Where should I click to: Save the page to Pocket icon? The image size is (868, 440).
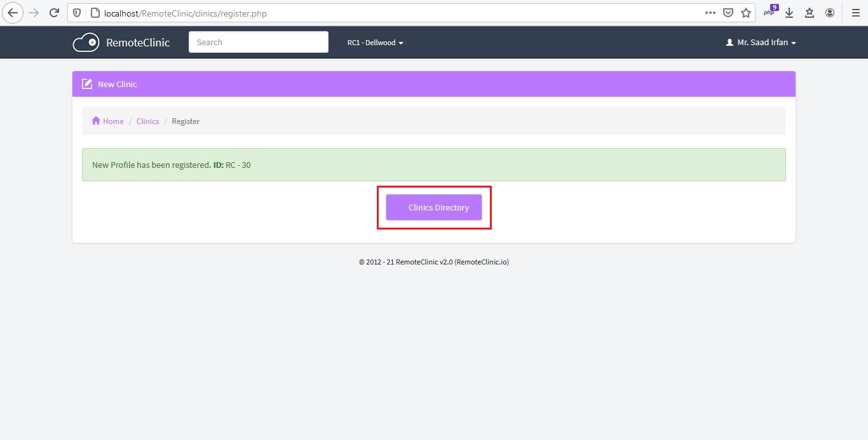tap(728, 13)
